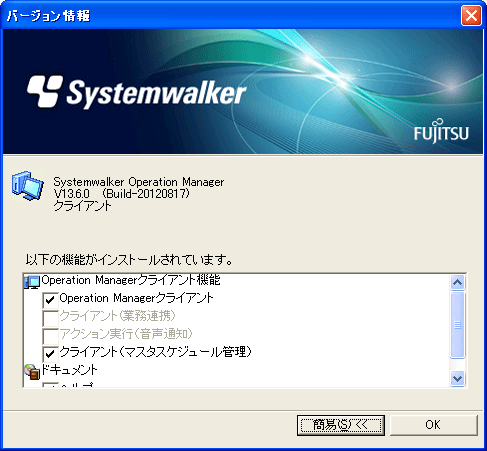Click the クライアント text under version

tap(82, 206)
